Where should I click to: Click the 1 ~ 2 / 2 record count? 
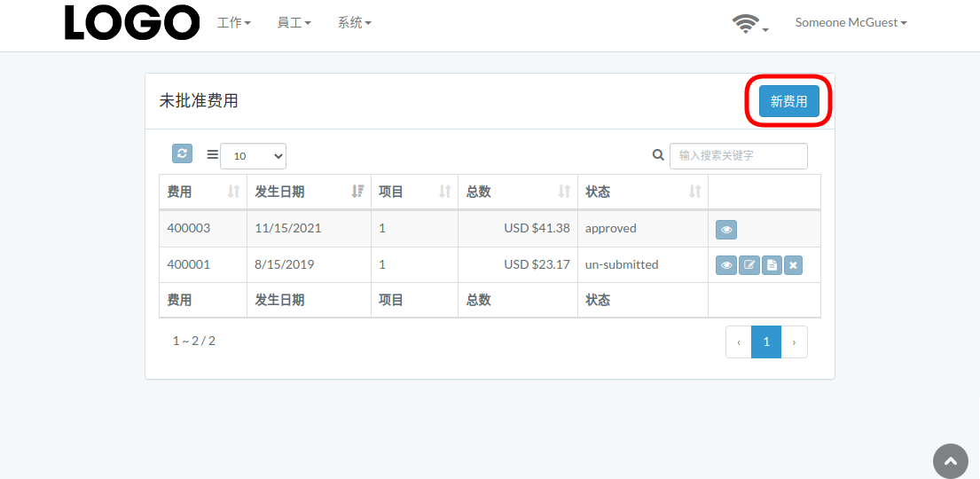(x=194, y=341)
